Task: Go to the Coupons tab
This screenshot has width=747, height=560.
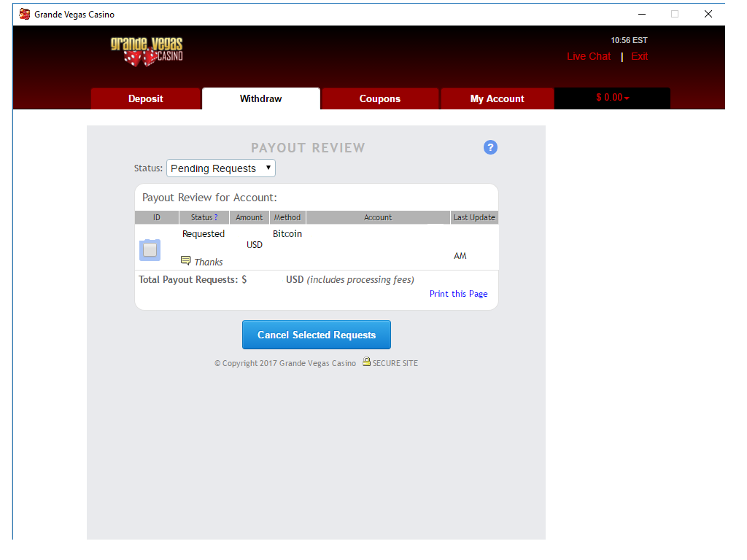Action: (379, 98)
